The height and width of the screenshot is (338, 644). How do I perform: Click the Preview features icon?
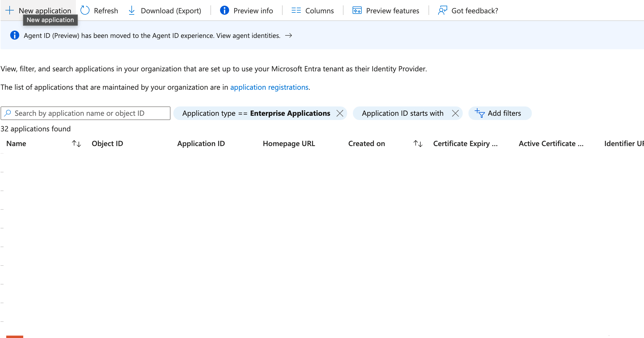(x=357, y=10)
